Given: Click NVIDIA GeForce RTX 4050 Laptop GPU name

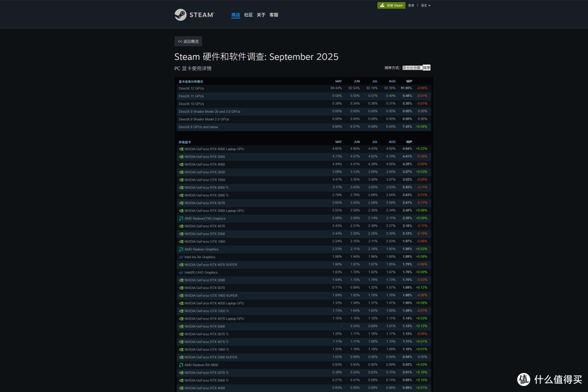Looking at the screenshot, I should (214, 303).
